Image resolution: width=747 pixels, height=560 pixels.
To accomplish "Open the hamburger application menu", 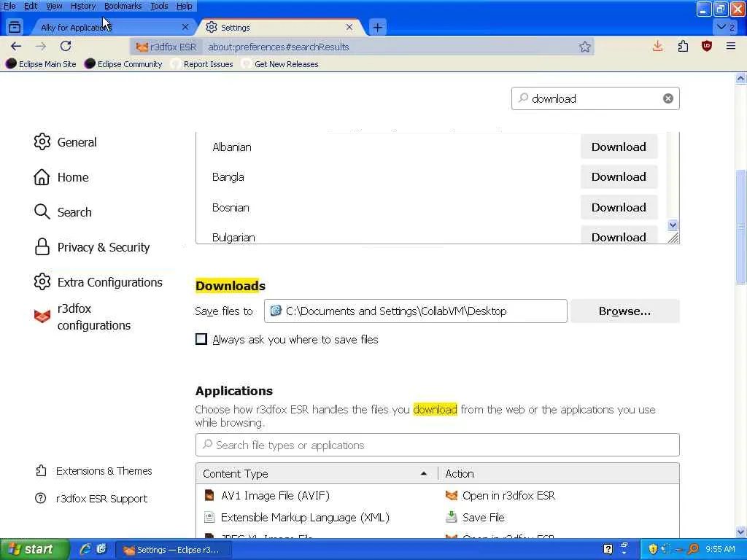I will pos(731,46).
